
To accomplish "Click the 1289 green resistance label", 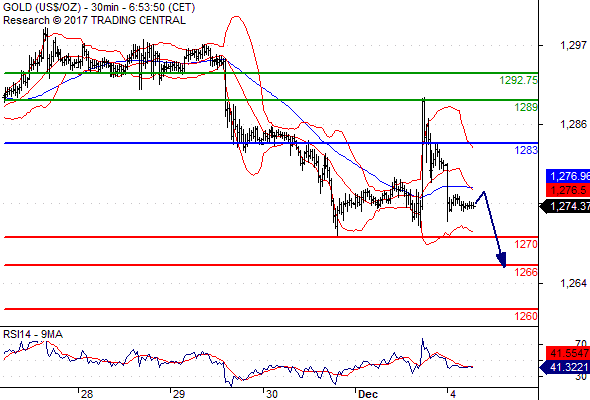I will [526, 107].
